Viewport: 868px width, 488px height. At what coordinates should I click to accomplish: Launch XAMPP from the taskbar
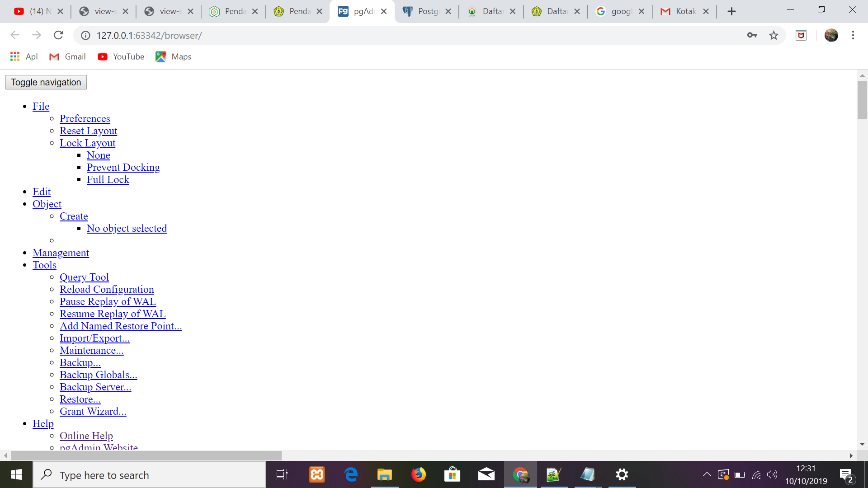tap(317, 474)
